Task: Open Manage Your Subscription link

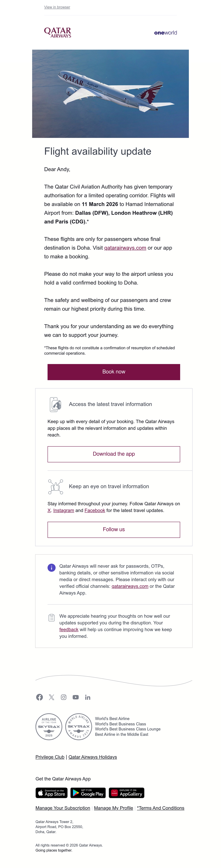Action: point(63,808)
